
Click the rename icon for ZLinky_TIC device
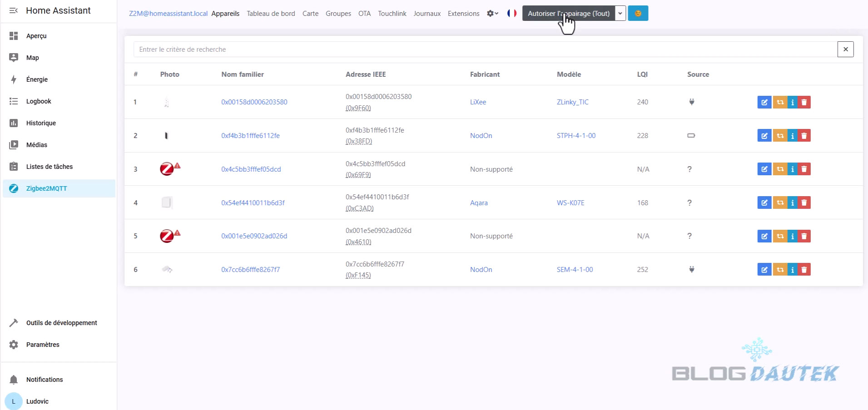[x=764, y=102]
